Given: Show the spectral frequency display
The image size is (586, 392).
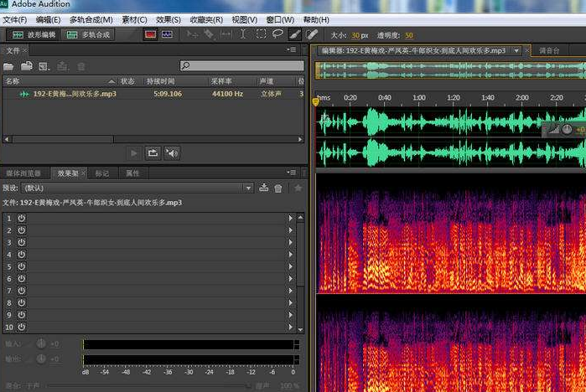Looking at the screenshot, I should pyautogui.click(x=151, y=35).
